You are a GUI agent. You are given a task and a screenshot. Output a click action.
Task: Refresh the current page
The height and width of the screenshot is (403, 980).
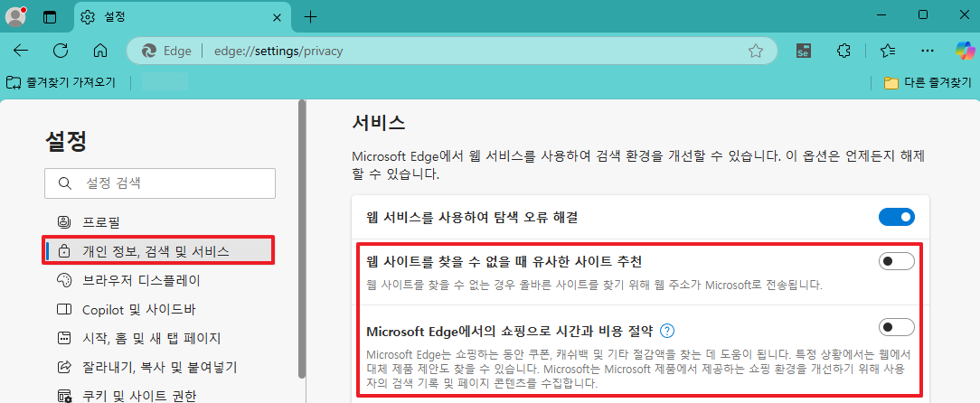(61, 51)
